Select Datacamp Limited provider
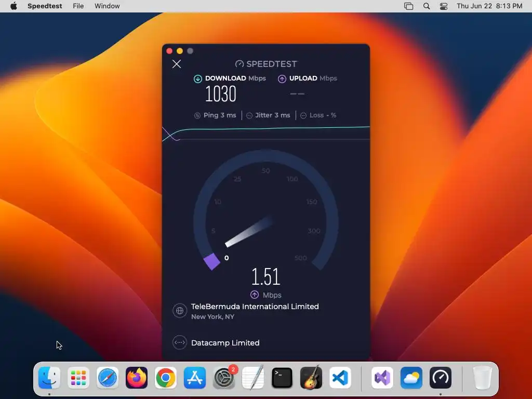This screenshot has height=399, width=532. (x=225, y=343)
